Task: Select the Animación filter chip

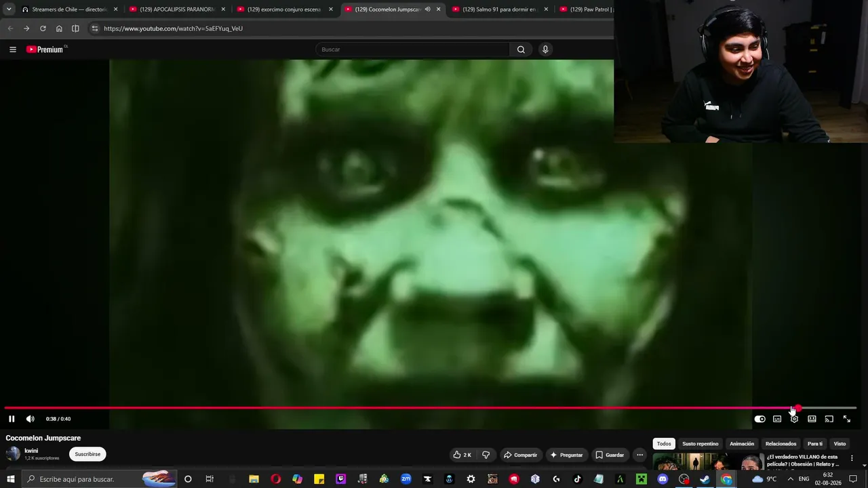Action: pos(742,444)
